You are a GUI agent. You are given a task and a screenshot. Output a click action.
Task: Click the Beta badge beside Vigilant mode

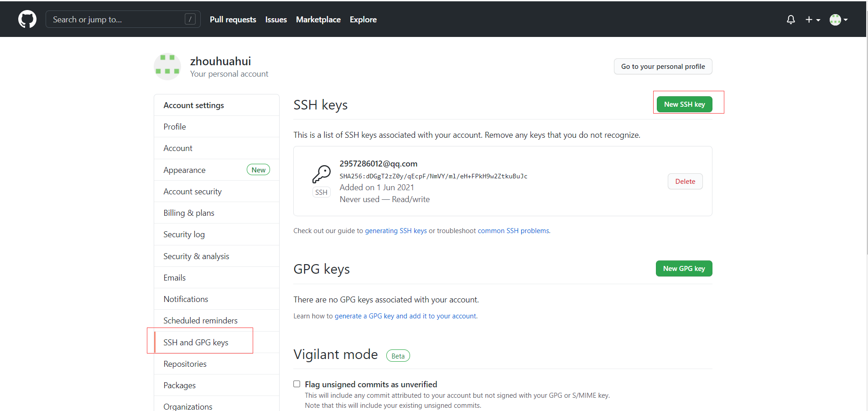point(398,356)
